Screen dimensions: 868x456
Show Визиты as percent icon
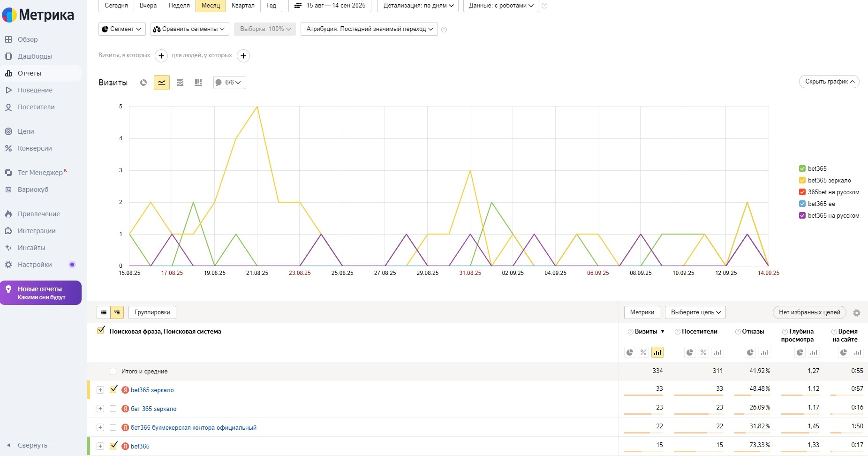pos(643,352)
